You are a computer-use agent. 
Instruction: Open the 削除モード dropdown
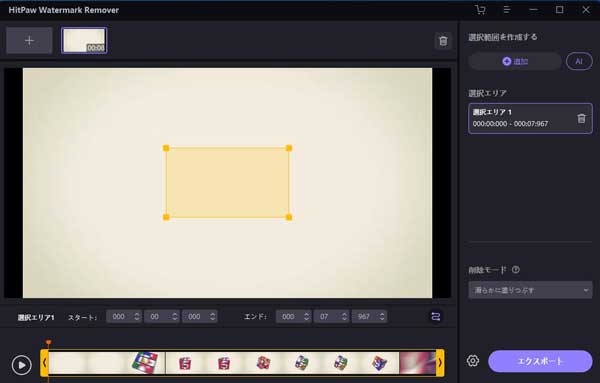(530, 290)
